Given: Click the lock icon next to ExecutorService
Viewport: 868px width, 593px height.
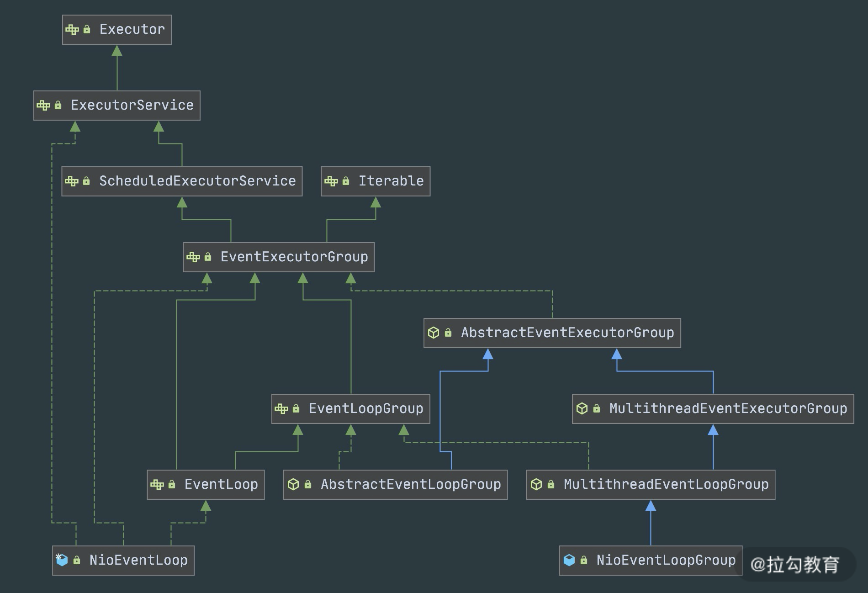Looking at the screenshot, I should click(x=58, y=106).
